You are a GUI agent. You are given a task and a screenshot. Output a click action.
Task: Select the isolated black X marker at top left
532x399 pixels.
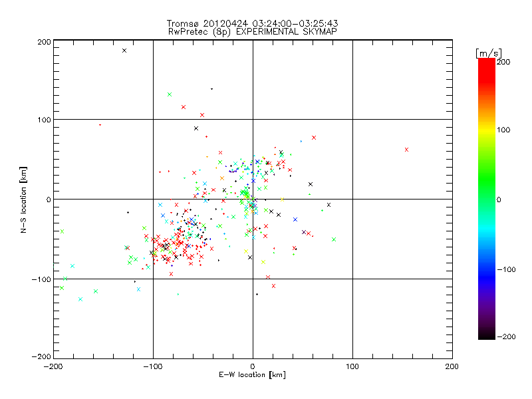[124, 51]
